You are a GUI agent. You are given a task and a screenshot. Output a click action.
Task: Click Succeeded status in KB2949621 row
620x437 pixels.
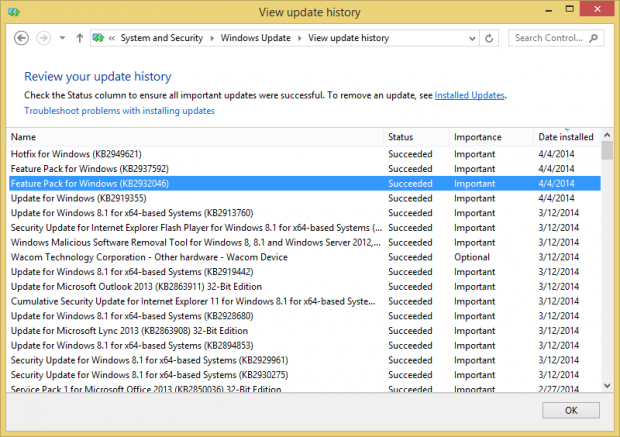[410, 154]
